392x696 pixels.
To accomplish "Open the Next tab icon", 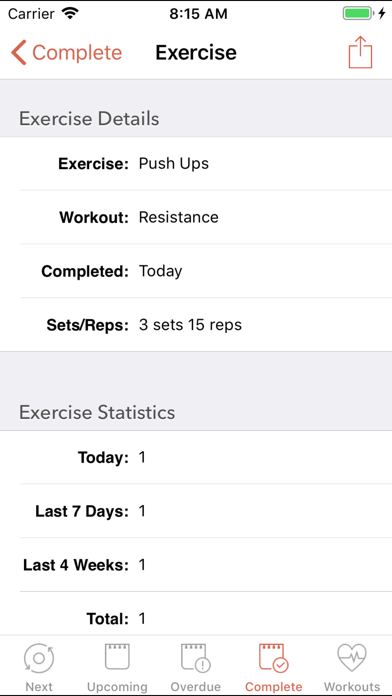I will (39, 657).
